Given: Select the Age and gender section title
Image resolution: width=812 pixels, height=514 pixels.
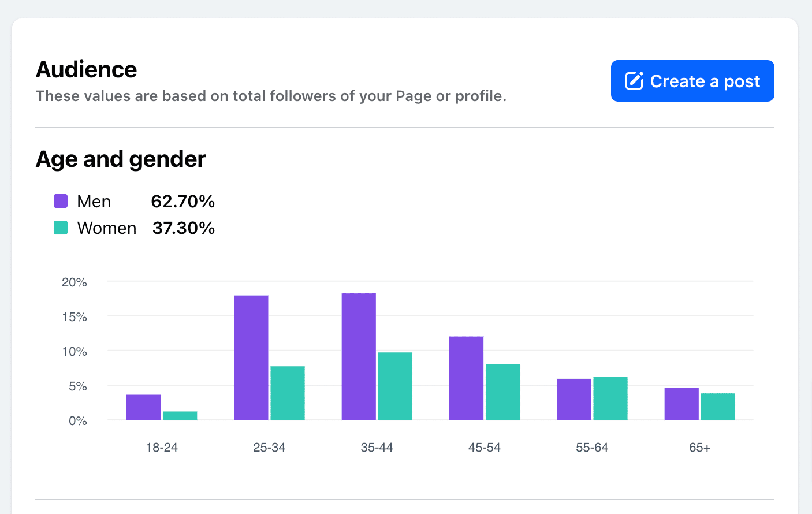Looking at the screenshot, I should 121,159.
